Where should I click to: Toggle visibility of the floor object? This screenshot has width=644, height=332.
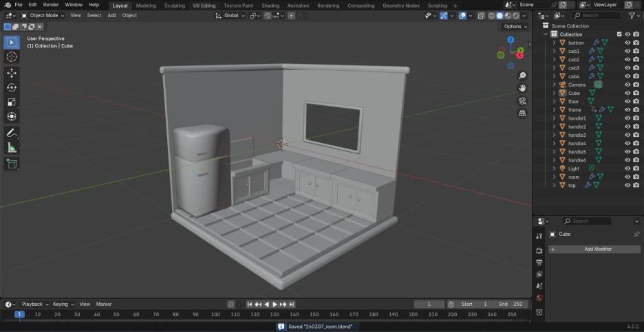(627, 101)
